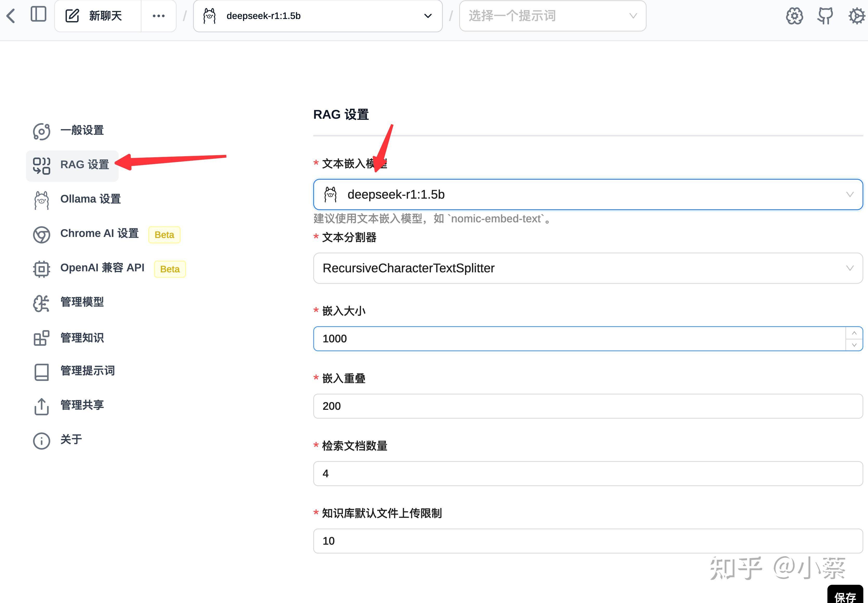This screenshot has height=603, width=868.
Task: Open the three-dots more options menu
Action: (x=158, y=16)
